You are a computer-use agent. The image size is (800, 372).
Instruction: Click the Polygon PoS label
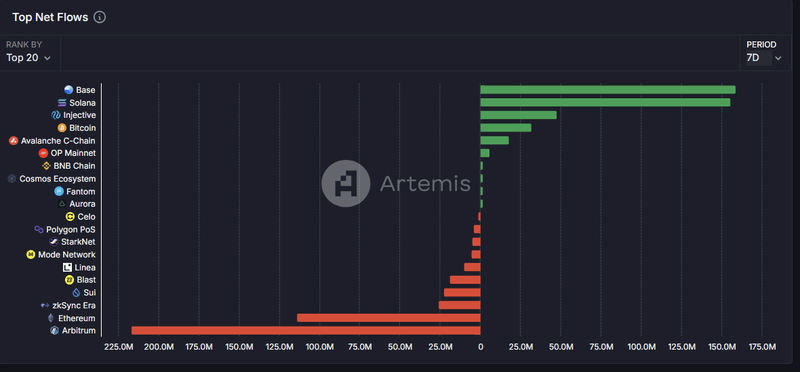(71, 230)
